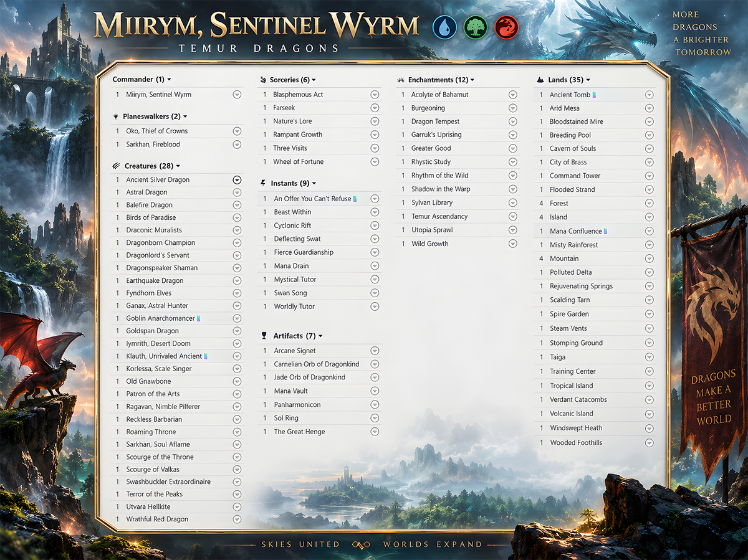748x560 pixels.
Task: Click the Three Visits row
Action: coord(320,148)
